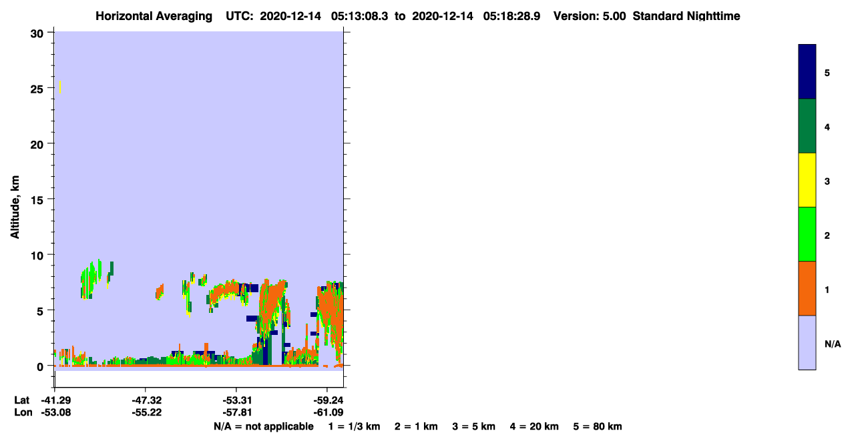Click the latitude value -41.29
This screenshot has width=868, height=445.
point(55,400)
